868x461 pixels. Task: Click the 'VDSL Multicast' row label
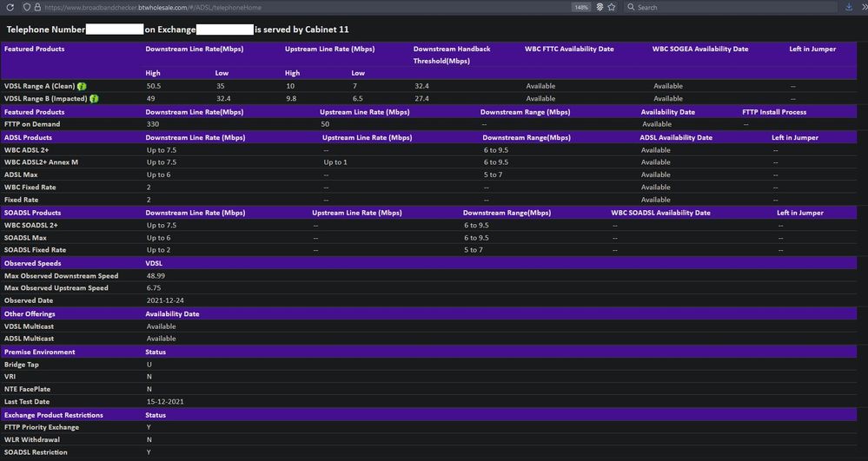29,326
